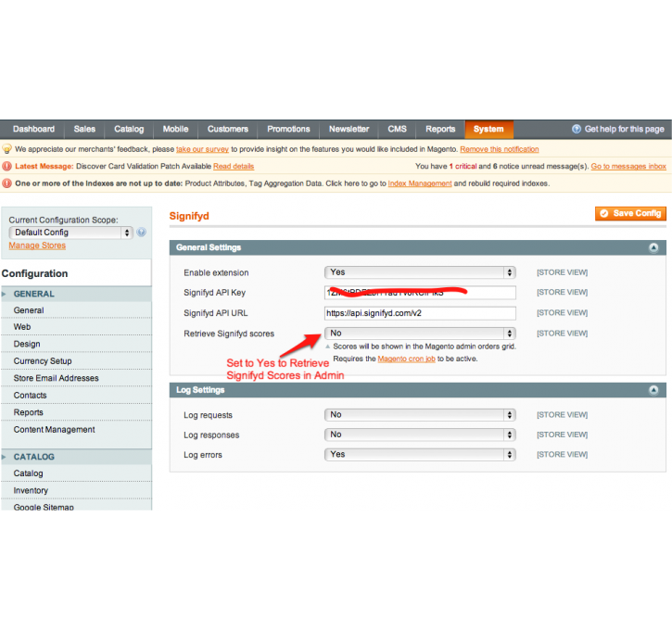Open the Magento cron job link

tap(406, 359)
